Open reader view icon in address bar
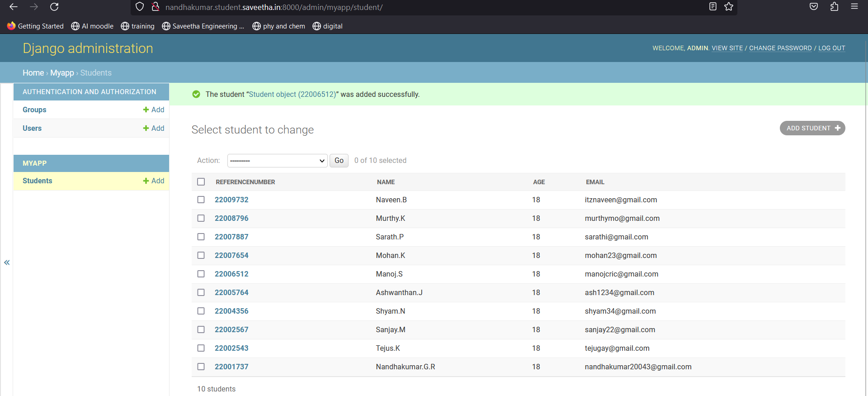 pos(713,7)
